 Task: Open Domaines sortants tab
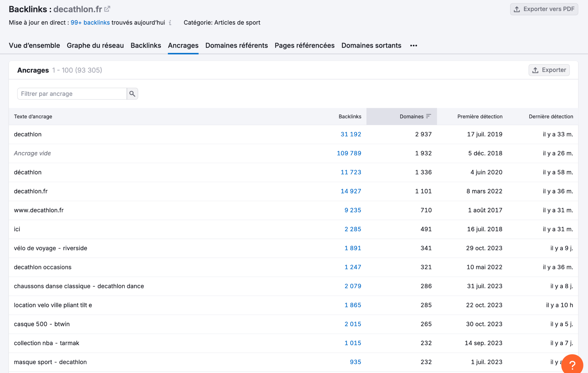click(371, 45)
